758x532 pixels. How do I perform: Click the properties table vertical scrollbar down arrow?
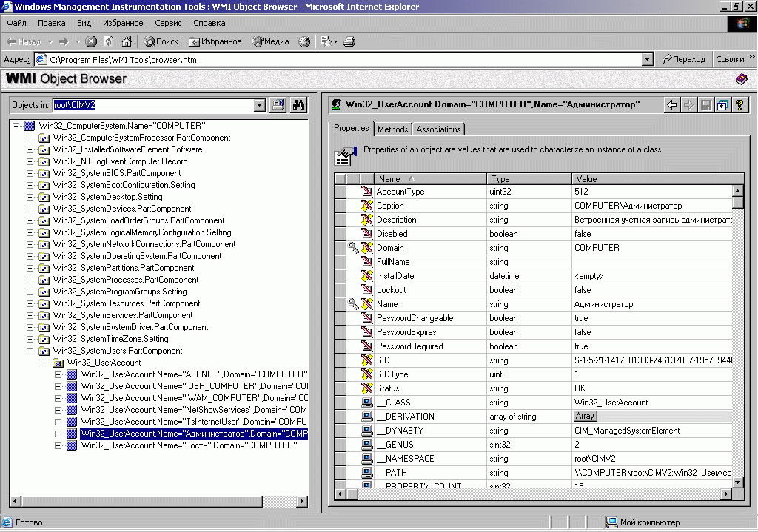pyautogui.click(x=738, y=482)
